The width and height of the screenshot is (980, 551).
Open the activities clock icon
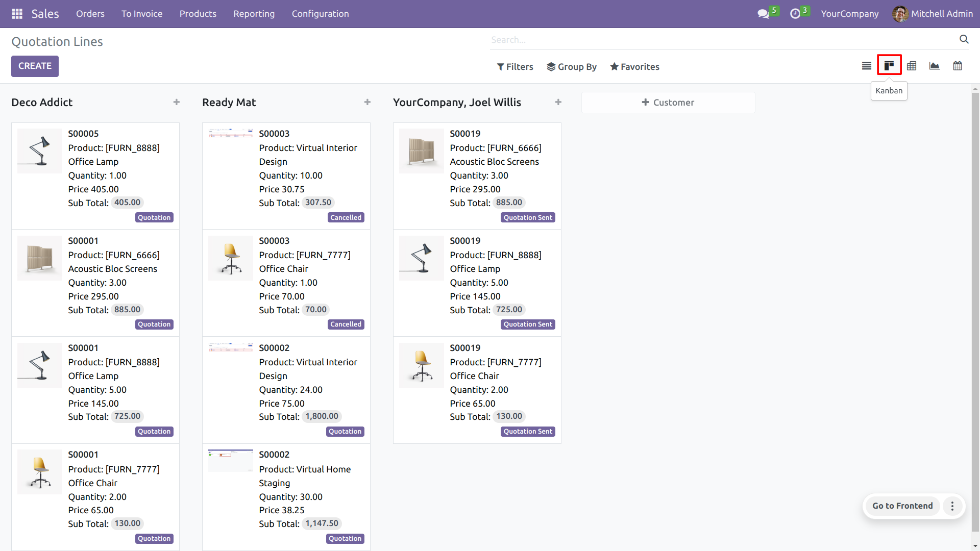tap(795, 14)
